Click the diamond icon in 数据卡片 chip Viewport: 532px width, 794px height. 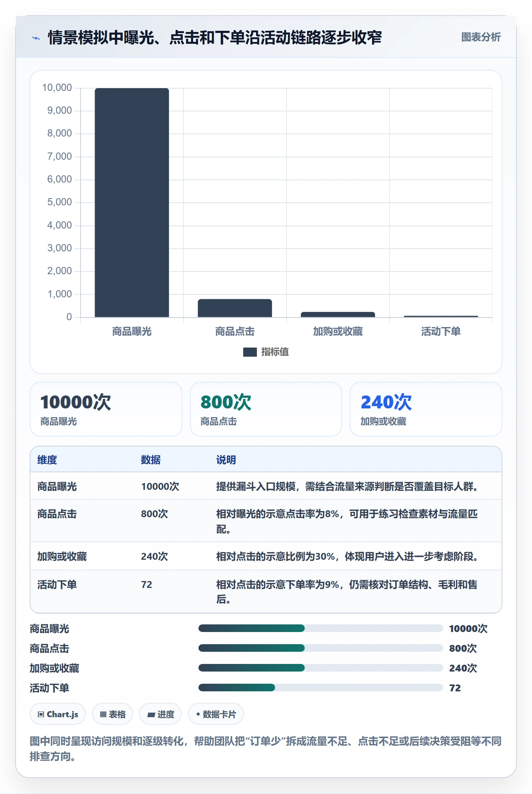tap(198, 715)
